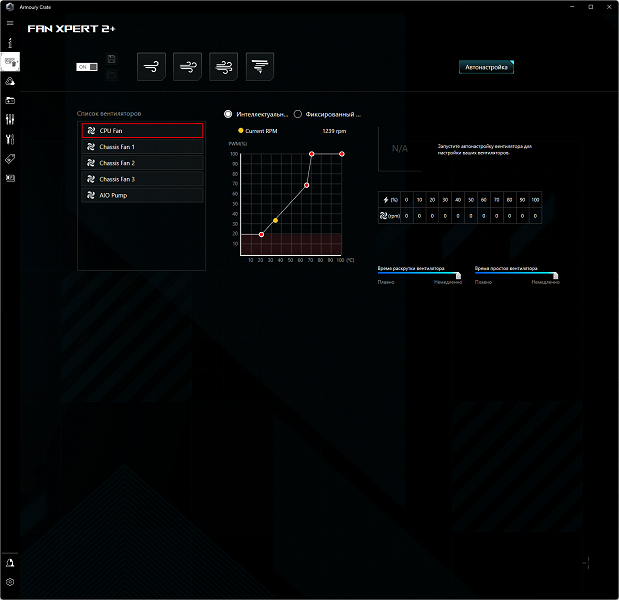The width and height of the screenshot is (619, 600).
Task: Select the Turbo fan mode icon
Action: tap(223, 66)
